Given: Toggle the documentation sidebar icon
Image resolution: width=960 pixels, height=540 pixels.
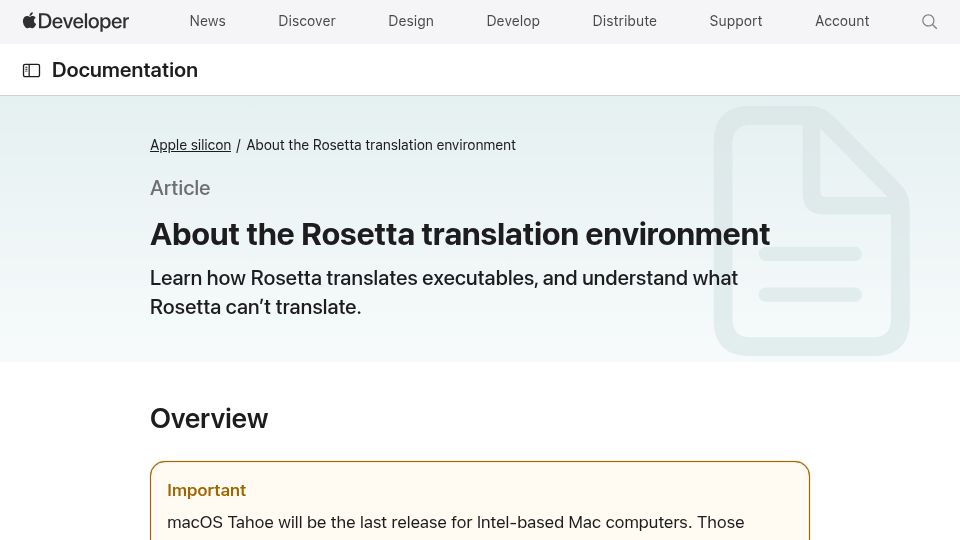Looking at the screenshot, I should coord(31,70).
